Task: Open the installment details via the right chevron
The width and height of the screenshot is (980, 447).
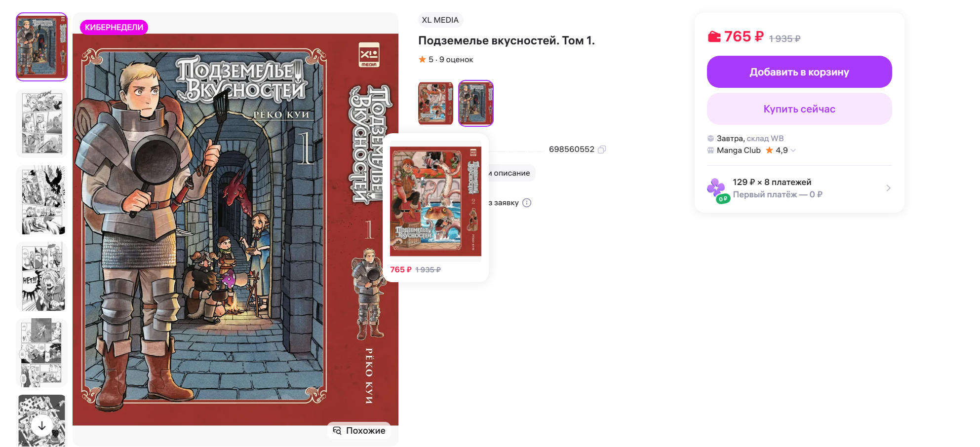Action: coord(888,188)
